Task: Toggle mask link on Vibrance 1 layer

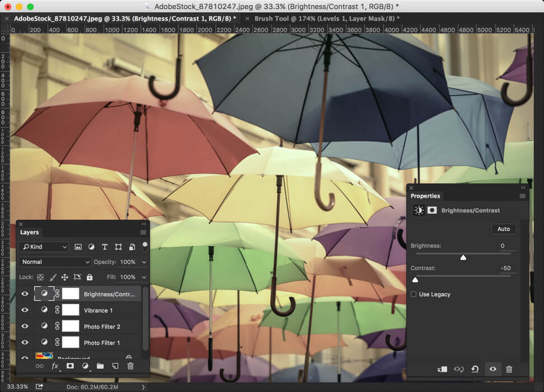Action: [57, 310]
